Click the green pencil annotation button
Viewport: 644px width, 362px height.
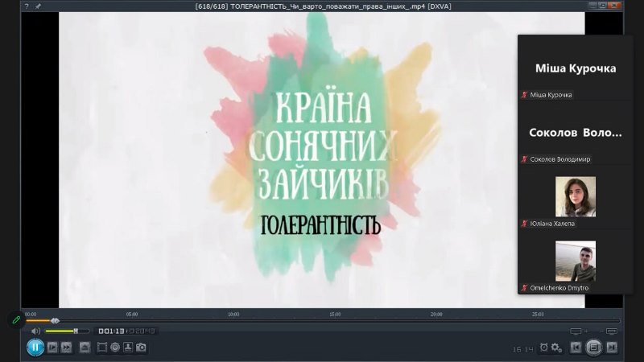(15, 319)
